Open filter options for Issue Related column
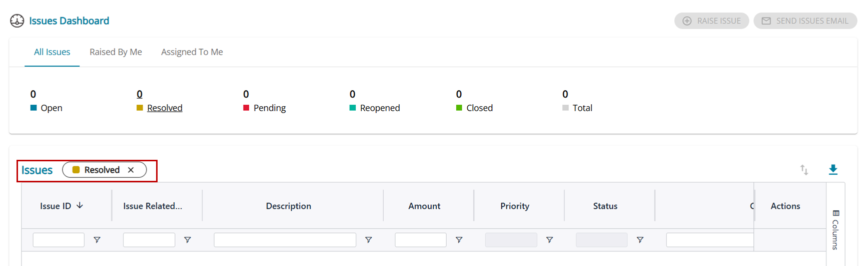The height and width of the screenshot is (266, 868). point(188,240)
